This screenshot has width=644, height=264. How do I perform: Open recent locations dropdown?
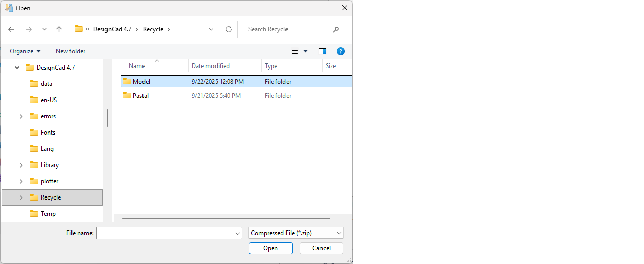[44, 29]
